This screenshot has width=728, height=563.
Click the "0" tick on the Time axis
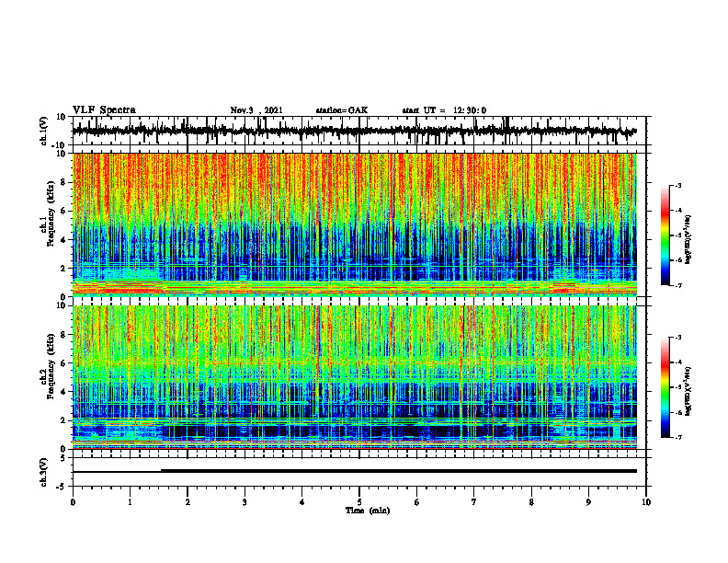[x=73, y=502]
